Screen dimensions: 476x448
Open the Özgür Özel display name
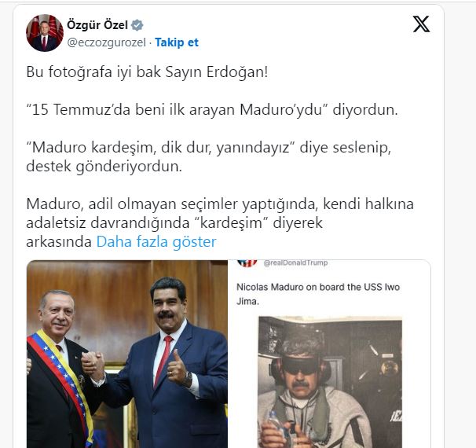click(97, 25)
